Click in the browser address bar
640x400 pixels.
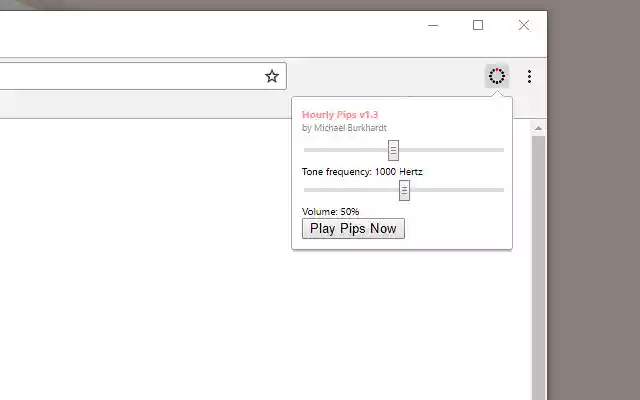(x=143, y=76)
